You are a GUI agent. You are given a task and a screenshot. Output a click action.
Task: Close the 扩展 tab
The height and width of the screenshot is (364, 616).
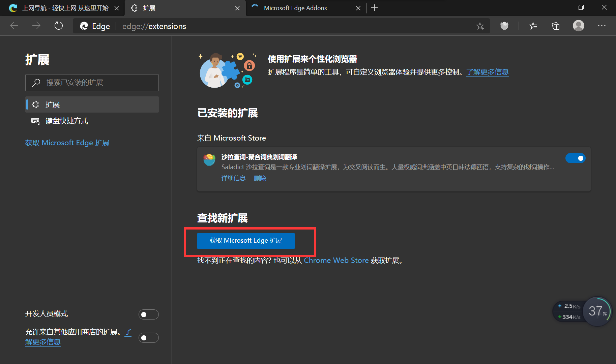click(237, 8)
